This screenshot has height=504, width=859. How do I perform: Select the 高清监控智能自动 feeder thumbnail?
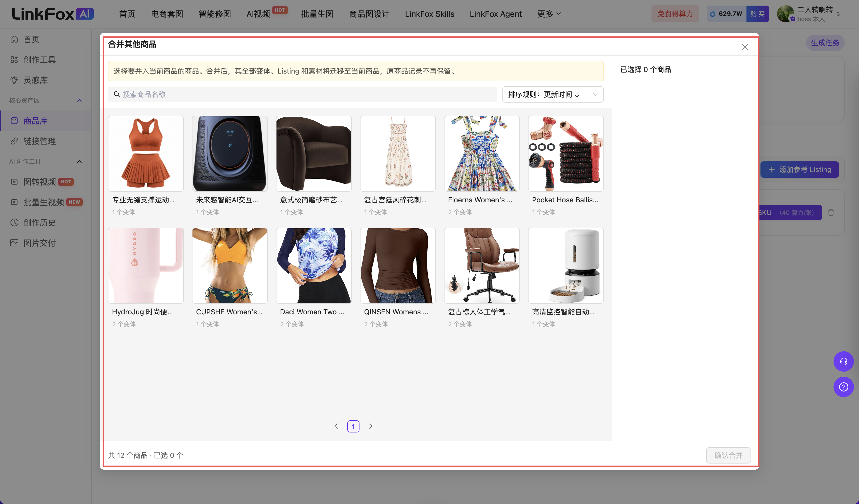(566, 265)
